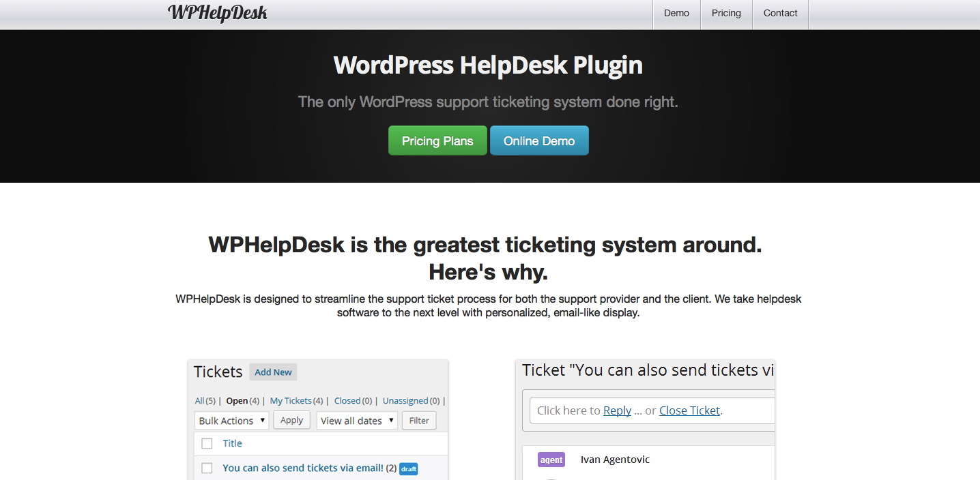Open the Bulk Actions dropdown
Screen dimensions: 980x480
click(231, 421)
